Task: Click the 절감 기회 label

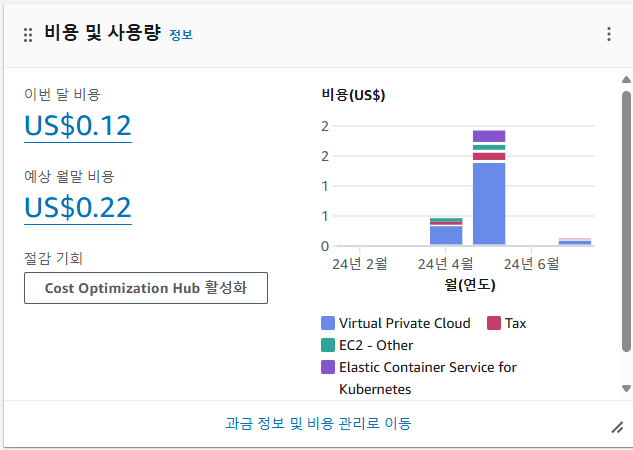Action: coord(53,258)
